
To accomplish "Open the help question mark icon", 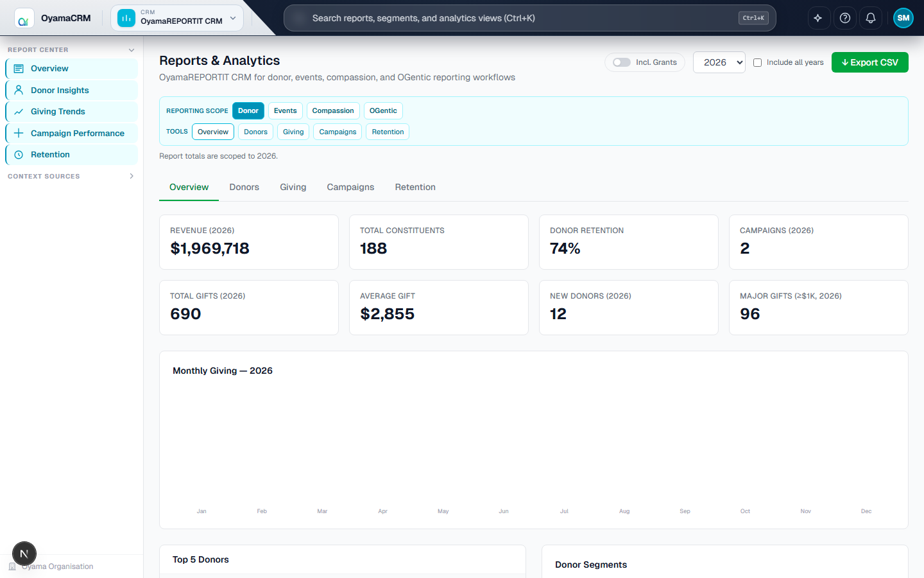I will (x=845, y=18).
